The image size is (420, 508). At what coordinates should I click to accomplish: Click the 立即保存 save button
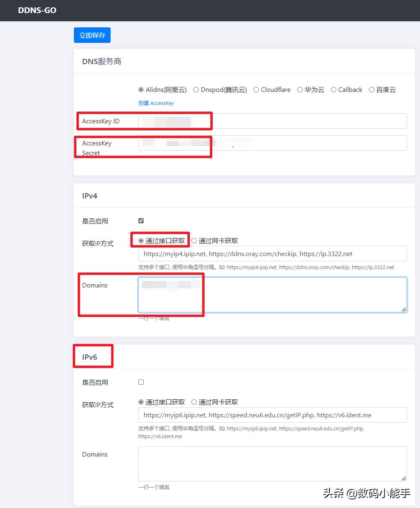[92, 35]
